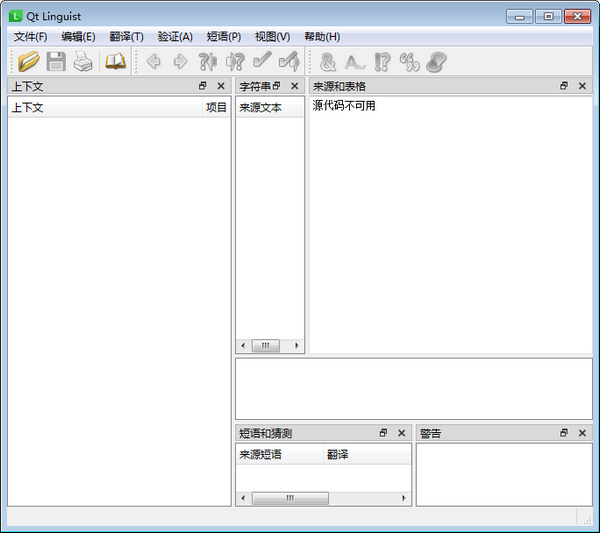Toggle place marker validation icon

point(436,62)
